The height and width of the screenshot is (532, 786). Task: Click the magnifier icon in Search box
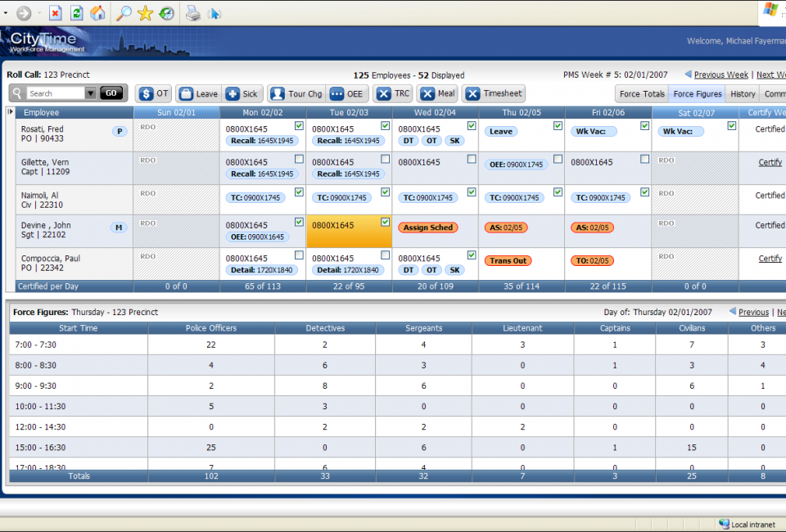click(x=17, y=93)
